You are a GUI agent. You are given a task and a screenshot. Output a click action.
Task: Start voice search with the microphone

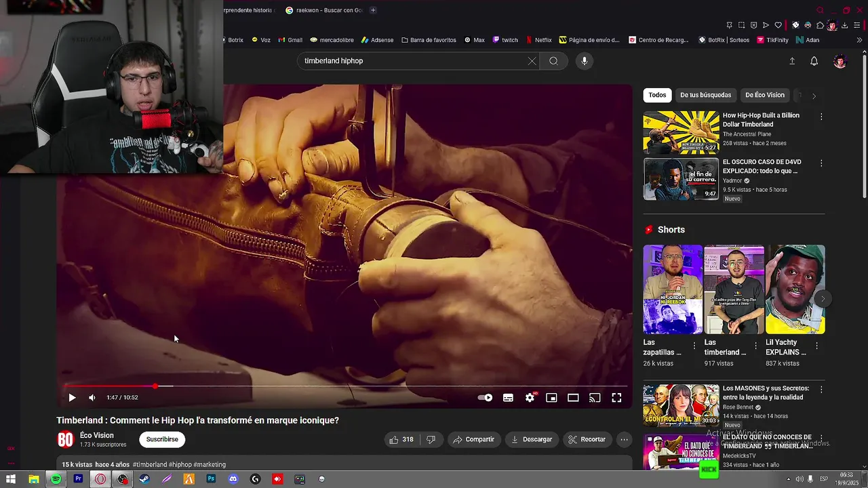click(x=584, y=61)
